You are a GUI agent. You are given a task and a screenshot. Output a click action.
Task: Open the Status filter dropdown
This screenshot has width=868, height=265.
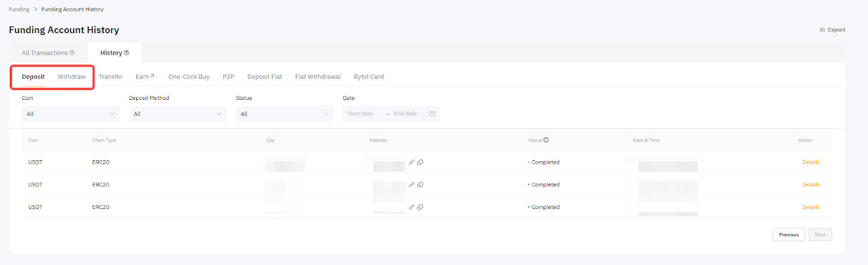[284, 114]
